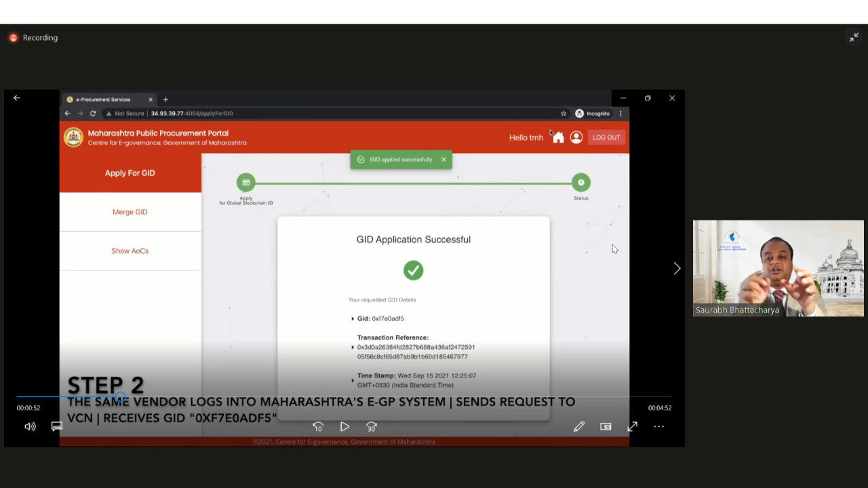This screenshot has width=868, height=488.
Task: Click Not Secure warning in address bar
Action: tap(125, 113)
